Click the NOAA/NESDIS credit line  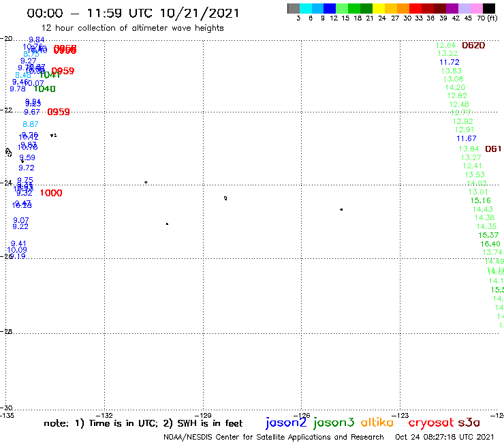tap(274, 437)
